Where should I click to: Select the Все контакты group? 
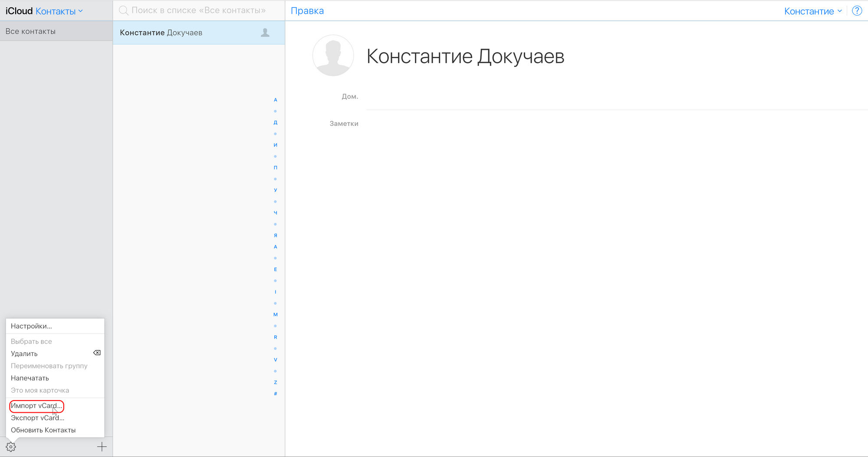56,31
